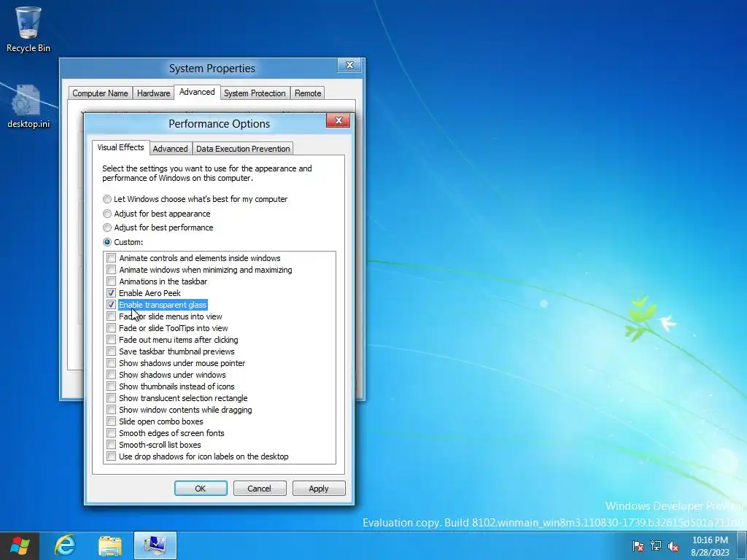This screenshot has width=747, height=560.
Task: Select the Custom radio button
Action: pos(107,242)
